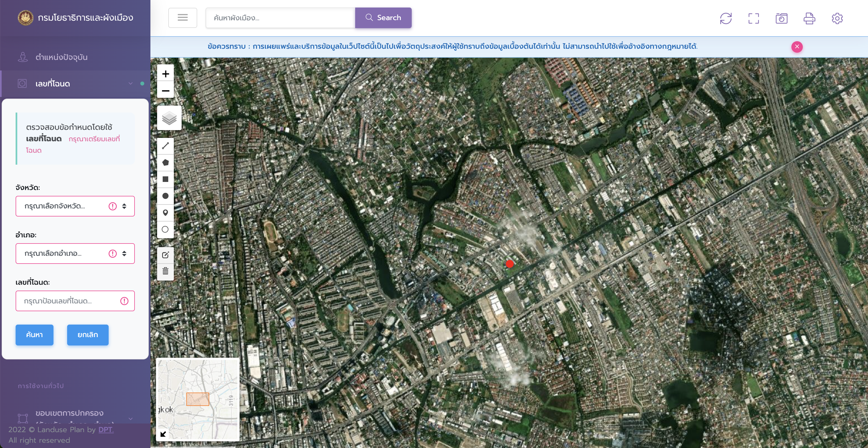The width and height of the screenshot is (868, 448).
Task: Select the draw polygon tool
Action: click(165, 162)
